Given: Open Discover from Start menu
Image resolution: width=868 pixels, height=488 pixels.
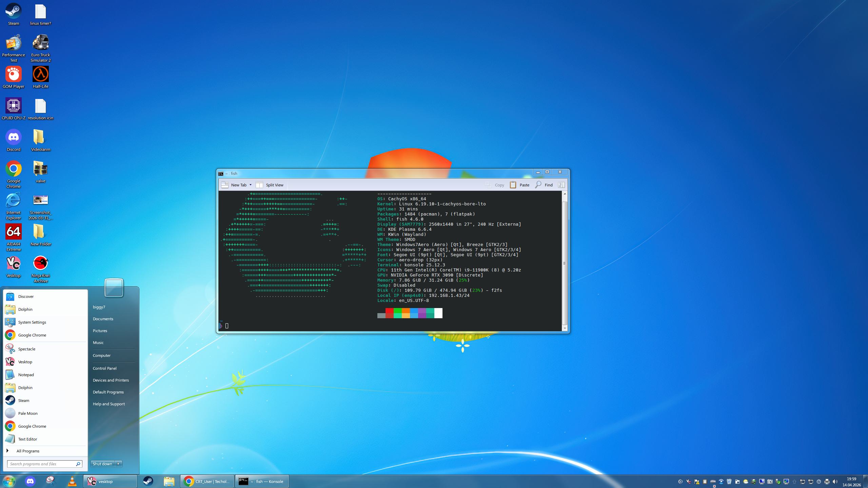Looking at the screenshot, I should [45, 297].
